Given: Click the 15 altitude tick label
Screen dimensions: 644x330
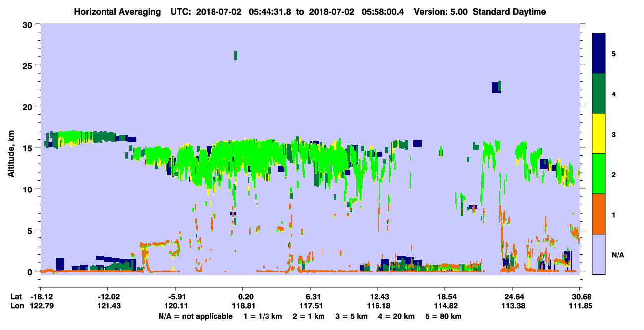Looking at the screenshot, I should [x=29, y=148].
